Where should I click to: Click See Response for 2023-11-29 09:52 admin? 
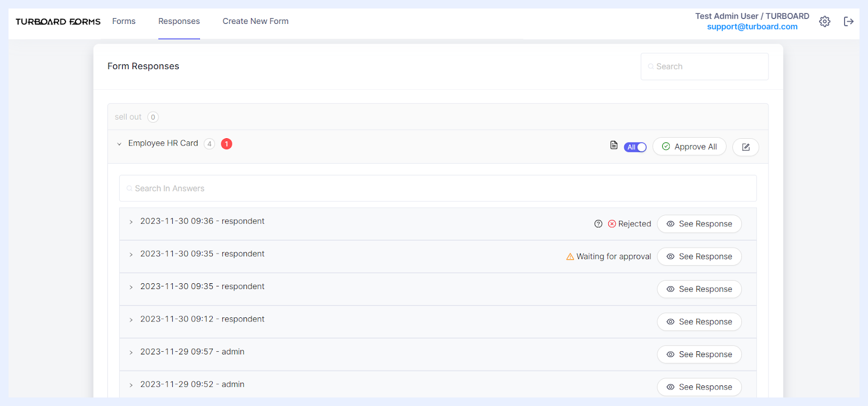699,387
